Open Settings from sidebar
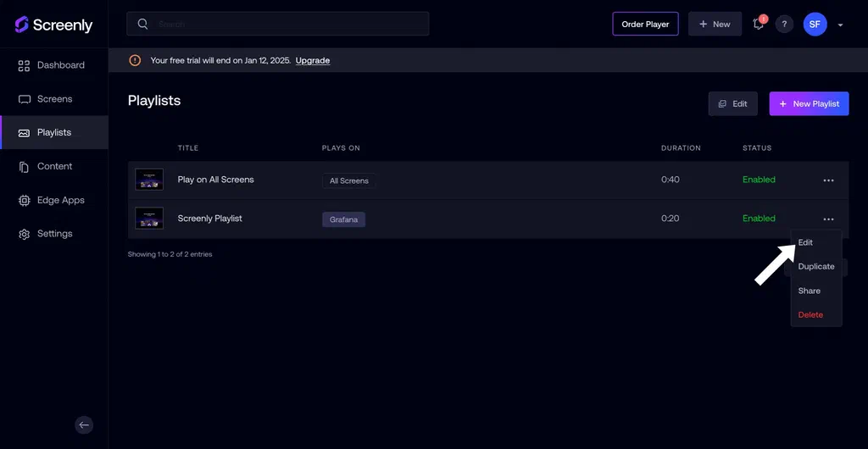 (x=53, y=234)
